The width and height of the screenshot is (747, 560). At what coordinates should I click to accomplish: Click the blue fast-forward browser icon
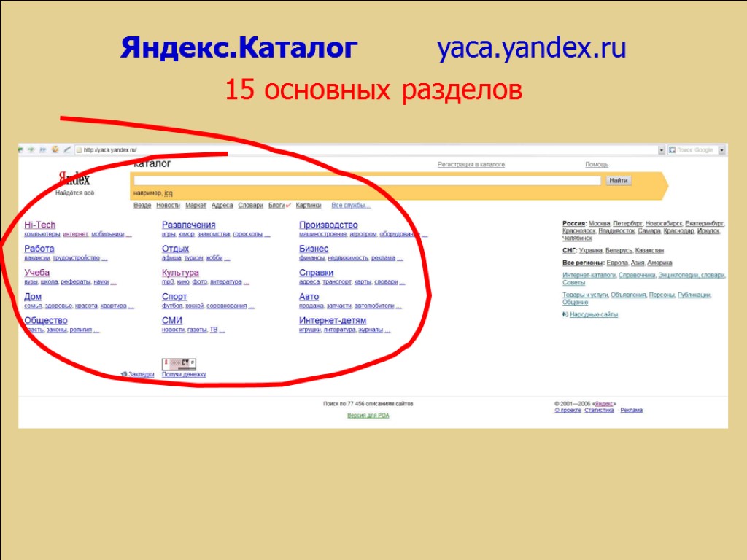pos(43,149)
